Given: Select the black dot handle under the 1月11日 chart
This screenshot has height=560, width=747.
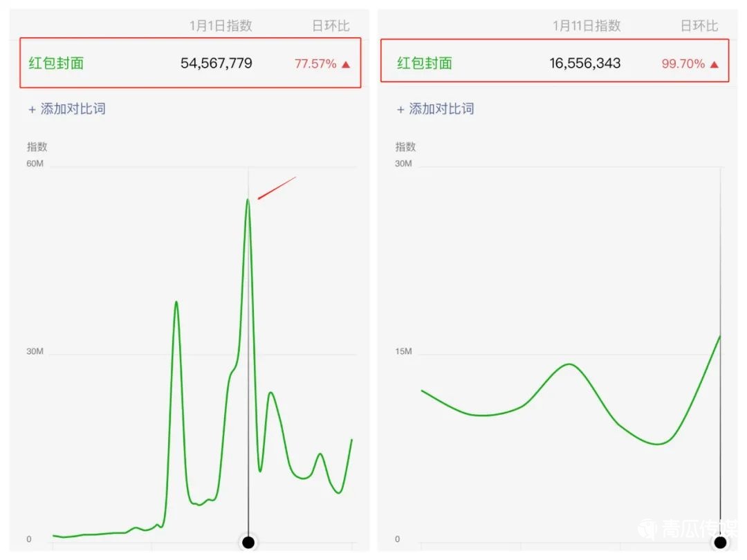Looking at the screenshot, I should tap(721, 542).
